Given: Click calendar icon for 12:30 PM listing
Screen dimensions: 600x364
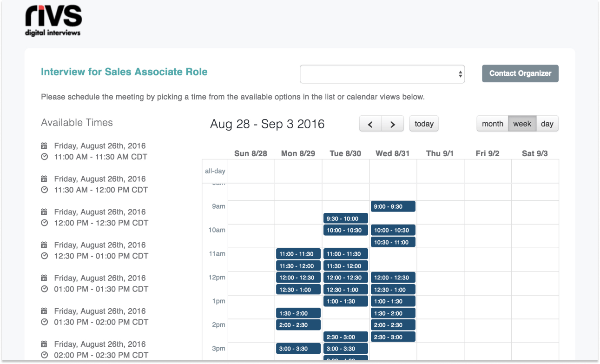Looking at the screenshot, I should coord(44,245).
